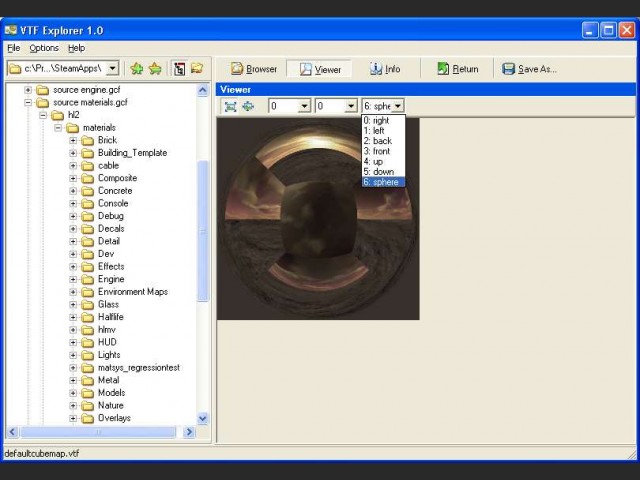Click the Save As... button
Viewport: 640px width, 480px height.
529,69
